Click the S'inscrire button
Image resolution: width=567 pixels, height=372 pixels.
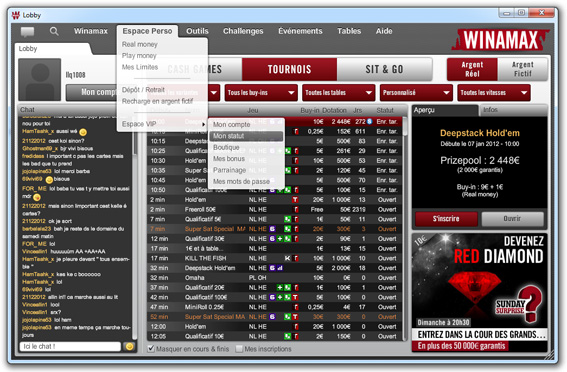(x=446, y=219)
